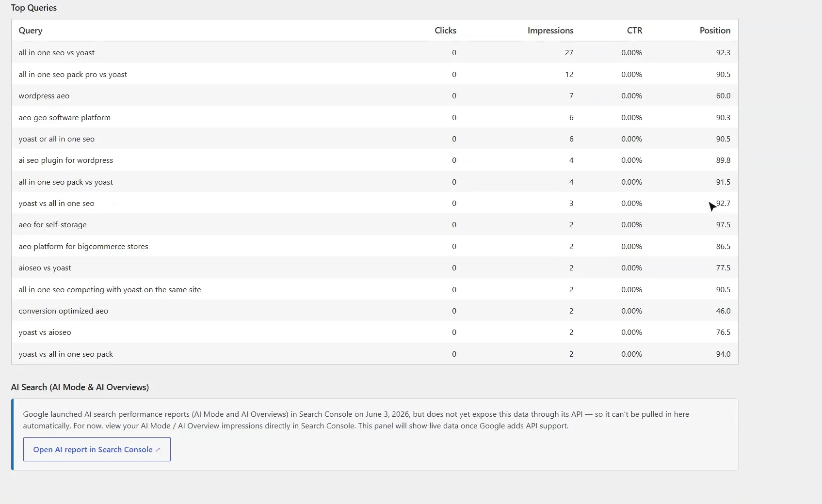
Task: Click the 60.0 position value
Action: 723,96
